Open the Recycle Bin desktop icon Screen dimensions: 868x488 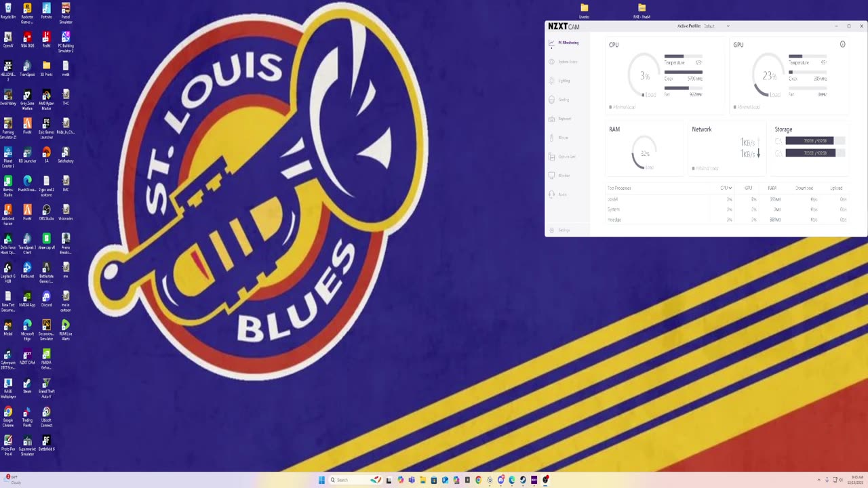tap(8, 11)
